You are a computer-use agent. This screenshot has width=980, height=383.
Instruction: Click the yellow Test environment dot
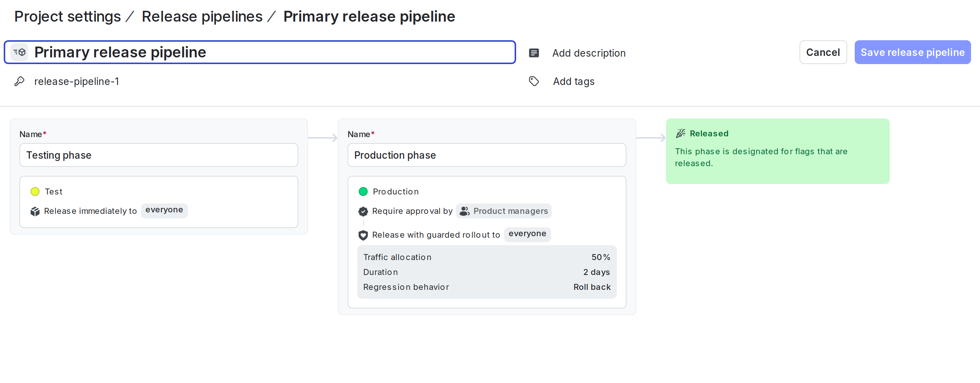[x=35, y=191]
